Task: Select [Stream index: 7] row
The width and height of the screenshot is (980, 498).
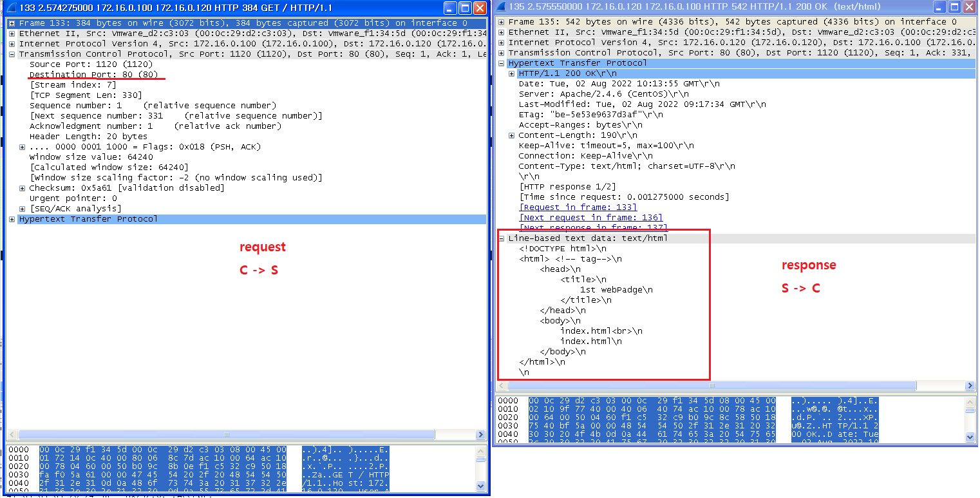Action: click(x=73, y=85)
